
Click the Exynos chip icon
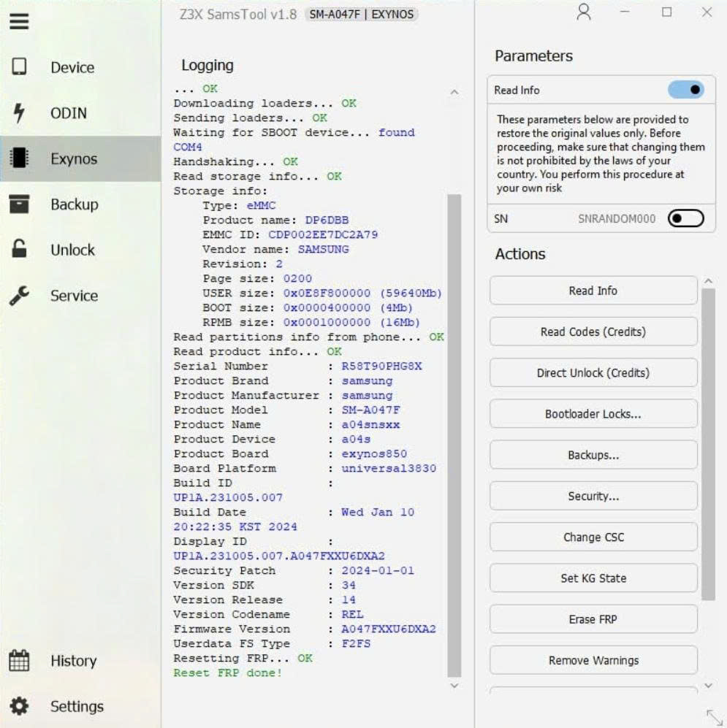pyautogui.click(x=19, y=158)
